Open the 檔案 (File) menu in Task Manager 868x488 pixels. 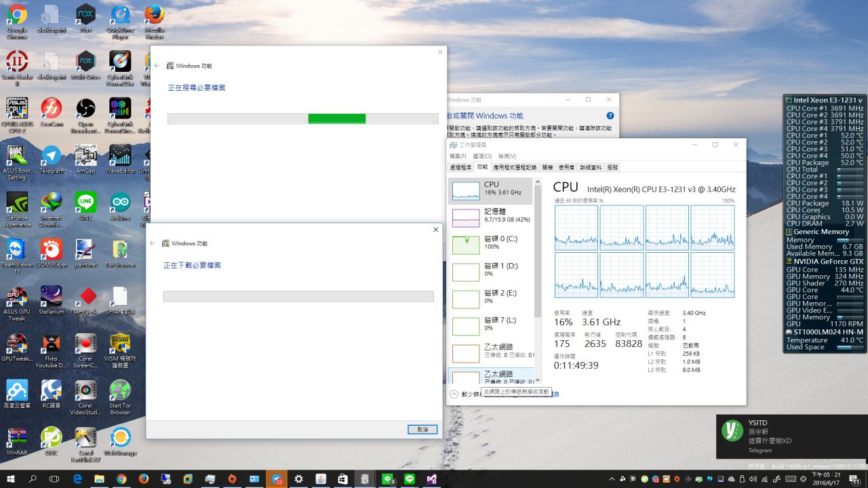(x=458, y=156)
